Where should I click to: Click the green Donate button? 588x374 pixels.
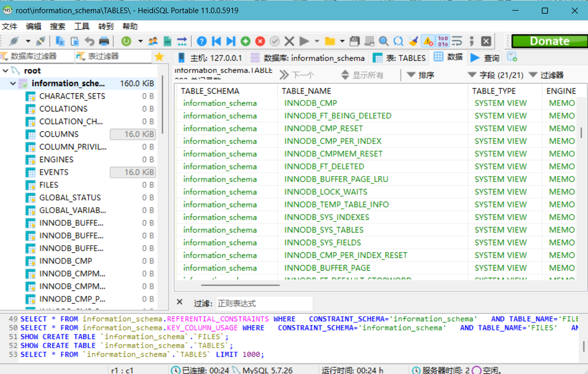(x=549, y=41)
